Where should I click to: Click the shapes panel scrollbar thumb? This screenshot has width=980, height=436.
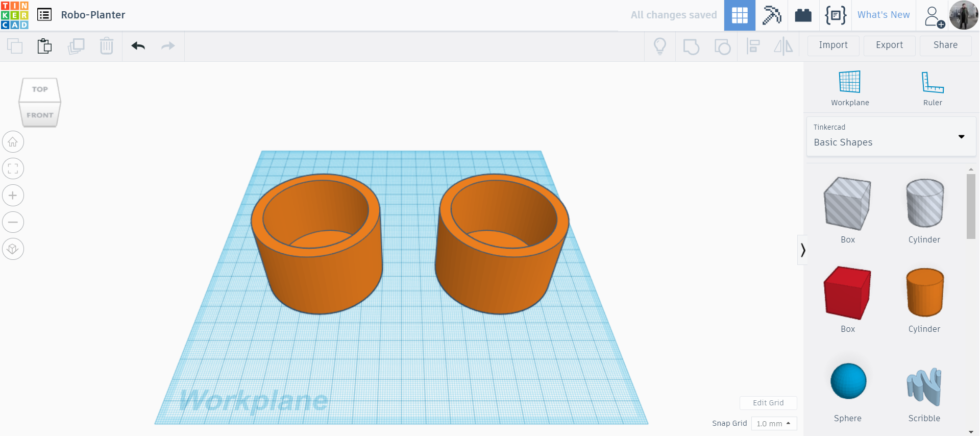click(971, 206)
